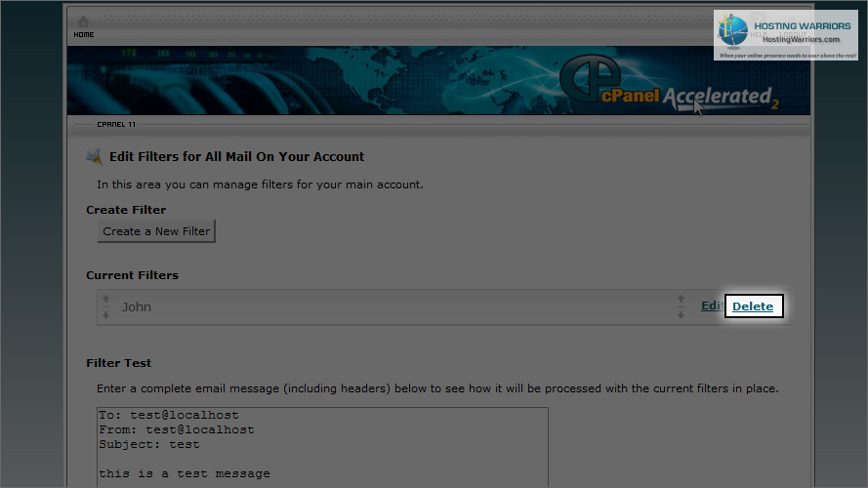The width and height of the screenshot is (868, 488).
Task: Click up arrow beside the Edit link
Action: (x=681, y=300)
